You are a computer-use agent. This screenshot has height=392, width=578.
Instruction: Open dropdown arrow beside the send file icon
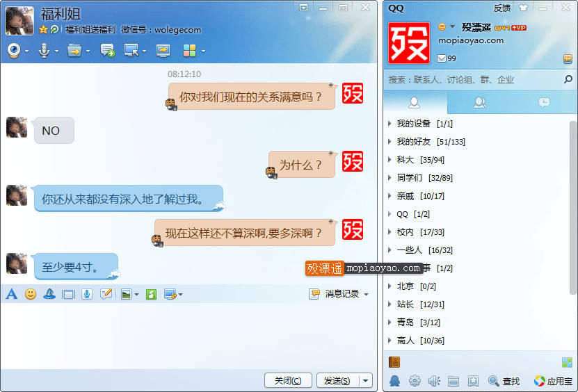click(x=88, y=51)
